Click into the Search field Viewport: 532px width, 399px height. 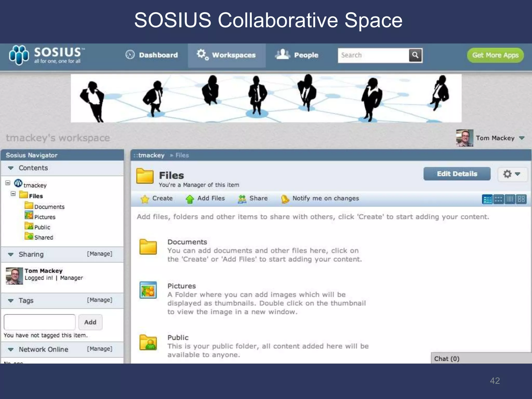click(373, 55)
